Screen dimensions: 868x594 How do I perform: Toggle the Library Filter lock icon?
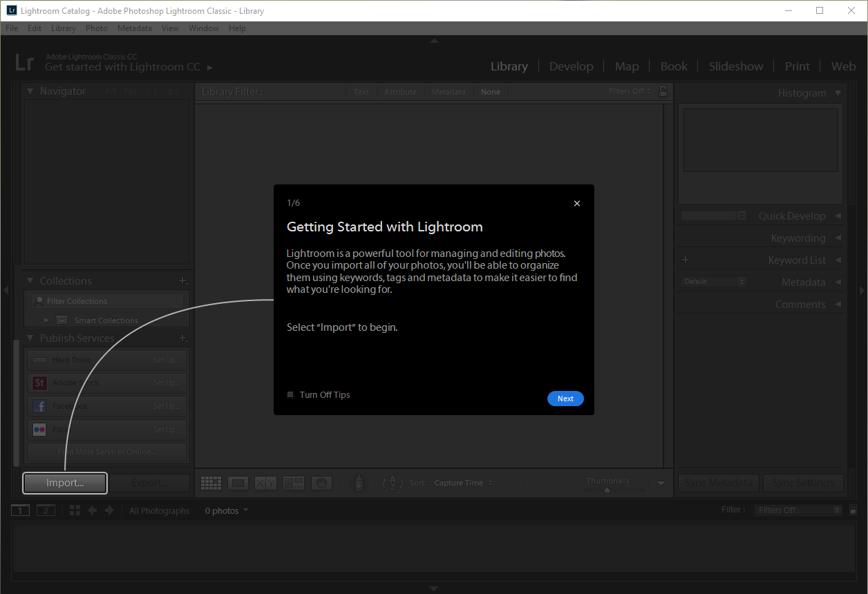click(x=663, y=91)
